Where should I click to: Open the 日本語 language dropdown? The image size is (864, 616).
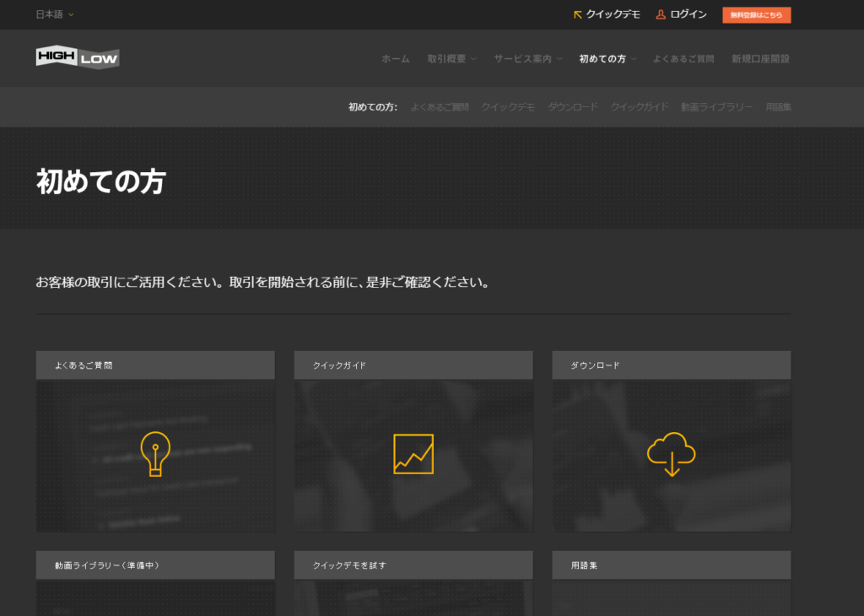click(x=55, y=14)
